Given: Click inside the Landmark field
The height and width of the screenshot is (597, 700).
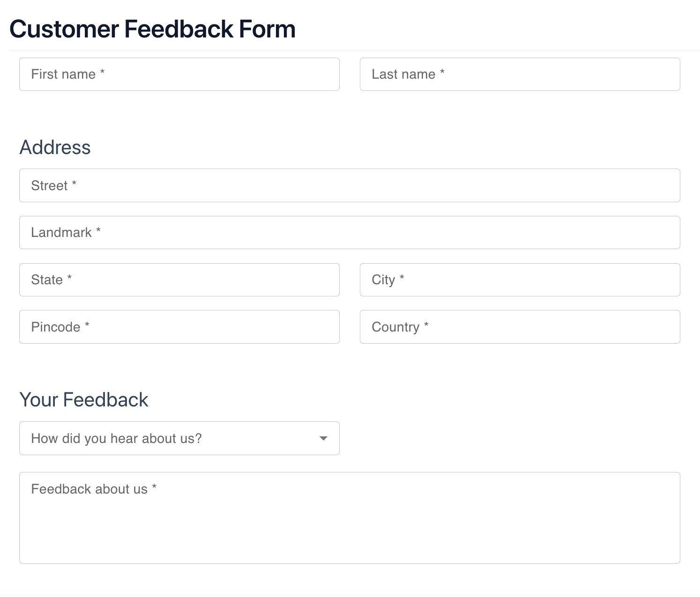Looking at the screenshot, I should tap(349, 232).
